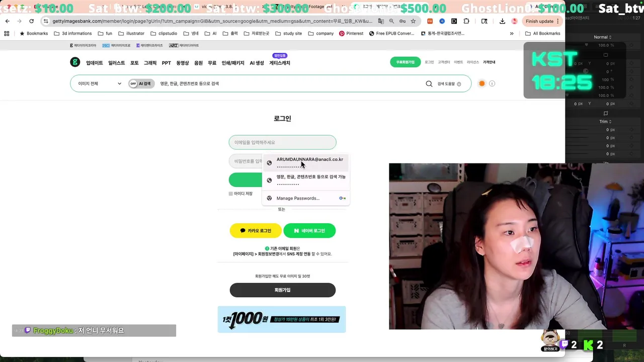Viewport: 644px width, 362px height.
Task: Open the browser downloads icon
Action: [502, 21]
